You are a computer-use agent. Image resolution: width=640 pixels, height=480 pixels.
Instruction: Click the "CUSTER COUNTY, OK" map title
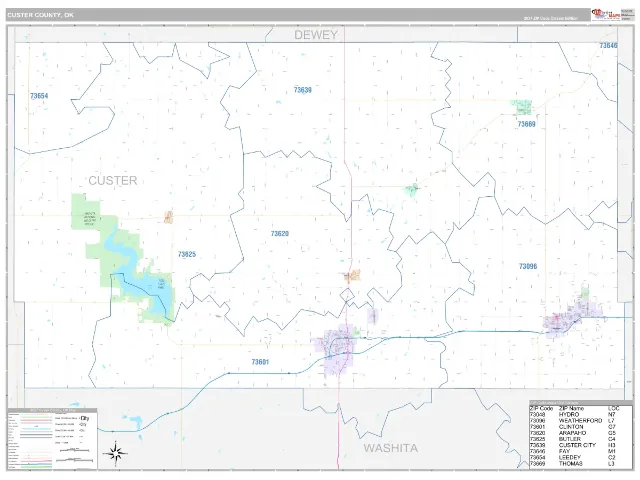click(40, 15)
